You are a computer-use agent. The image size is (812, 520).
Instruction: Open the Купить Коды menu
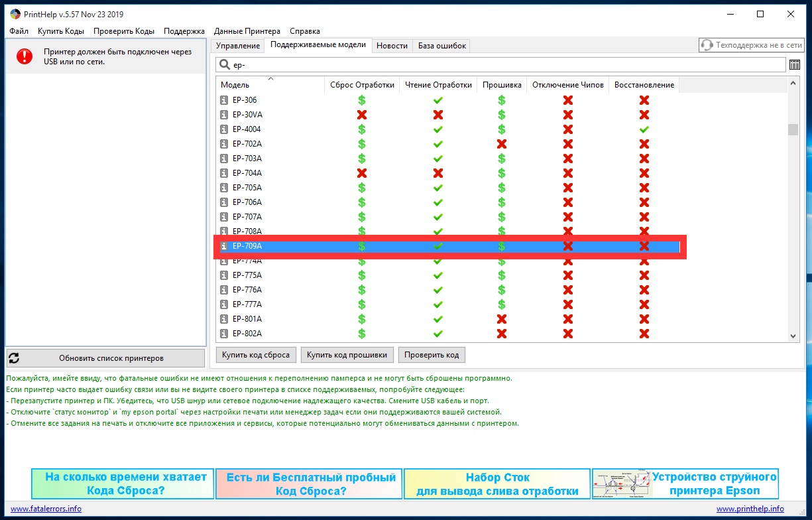[61, 31]
